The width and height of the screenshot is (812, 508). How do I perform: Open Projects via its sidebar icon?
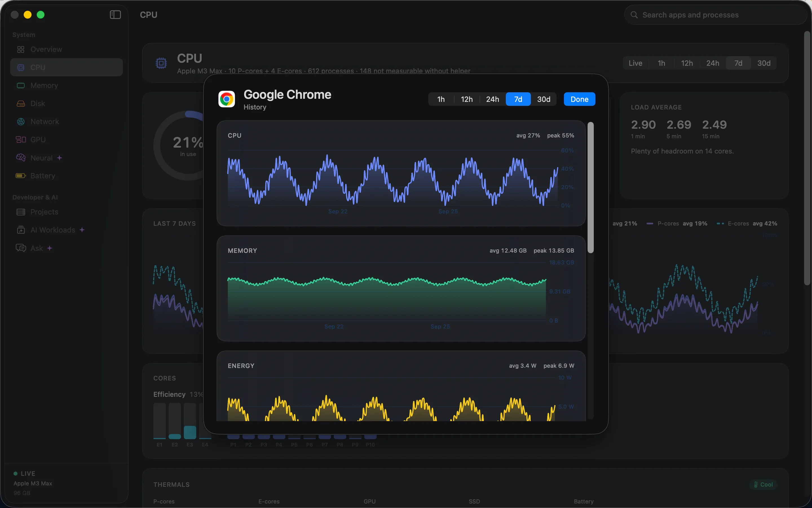[21, 212]
